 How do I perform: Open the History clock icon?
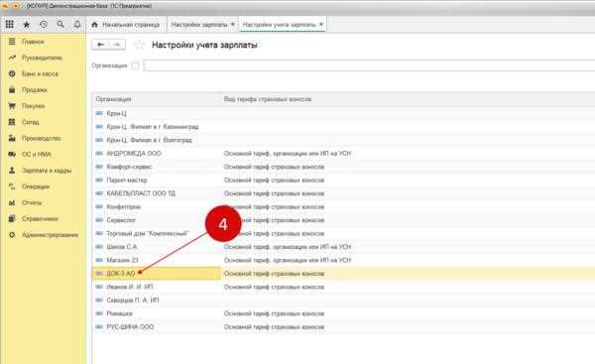pos(44,24)
